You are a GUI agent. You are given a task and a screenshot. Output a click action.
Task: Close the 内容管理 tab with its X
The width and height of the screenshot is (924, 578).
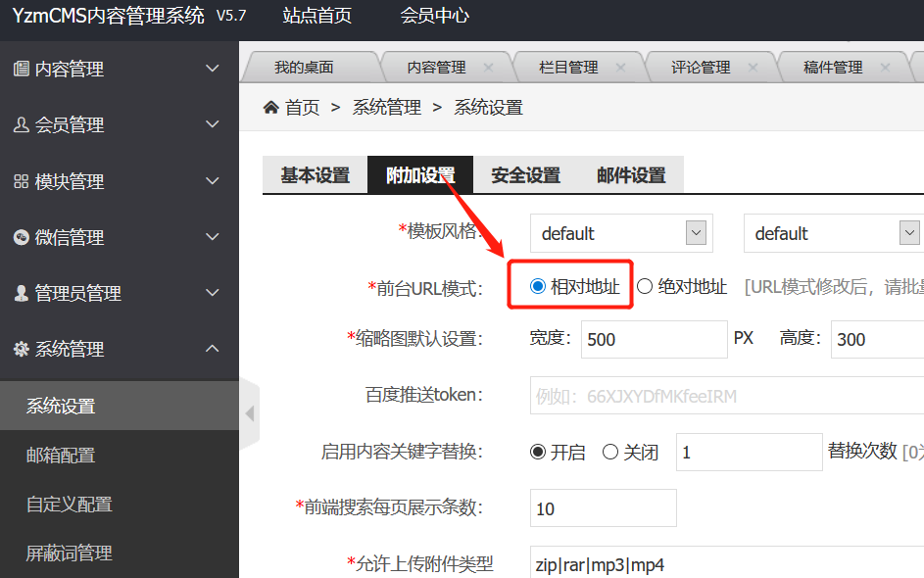tap(489, 68)
